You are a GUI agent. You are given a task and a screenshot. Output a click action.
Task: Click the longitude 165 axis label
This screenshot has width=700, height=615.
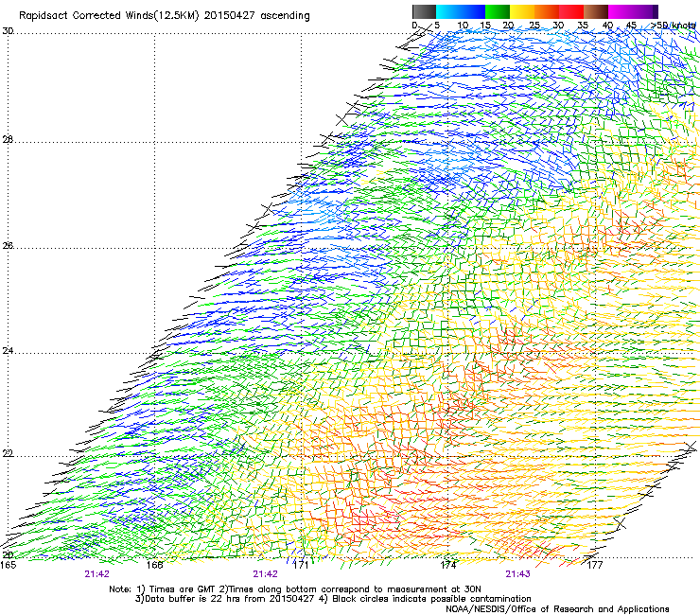(x=8, y=565)
